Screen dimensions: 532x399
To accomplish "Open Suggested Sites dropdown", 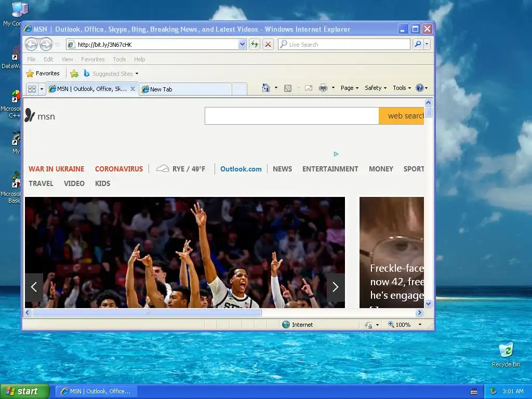I will click(x=111, y=73).
